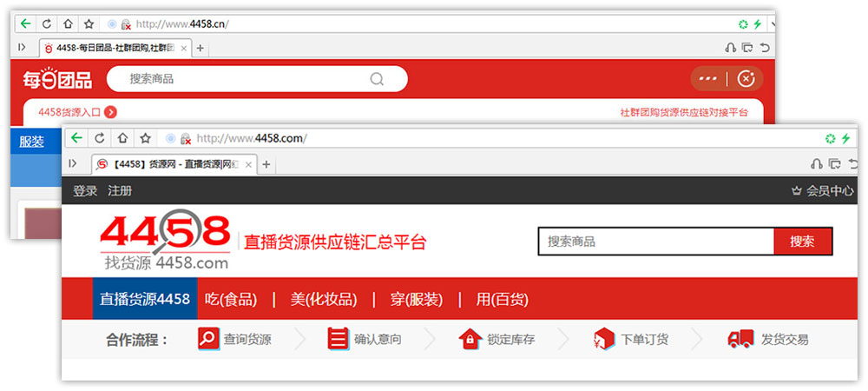868x391 pixels.
Task: Click 查询货源 magnifier icon
Action: click(208, 338)
